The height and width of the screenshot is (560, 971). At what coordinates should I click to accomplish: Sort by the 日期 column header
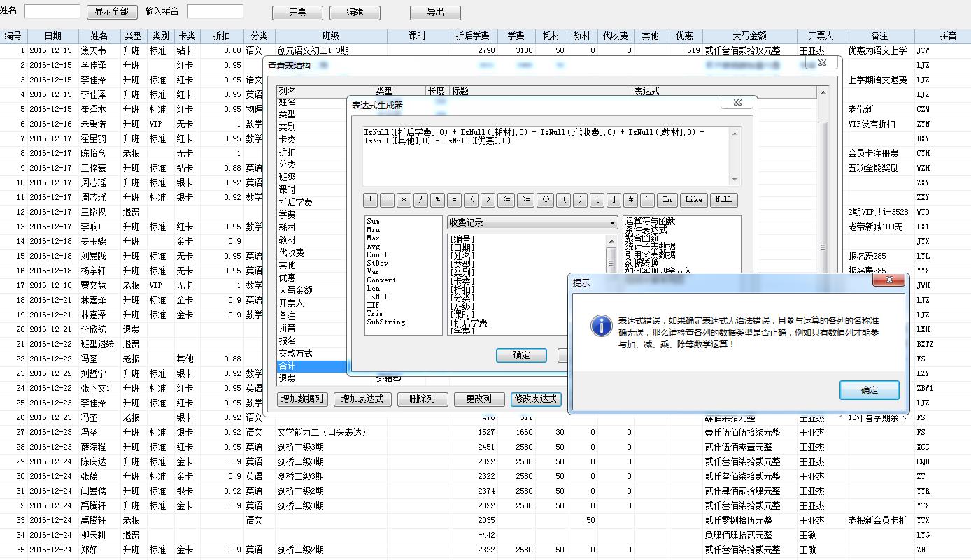(52, 36)
